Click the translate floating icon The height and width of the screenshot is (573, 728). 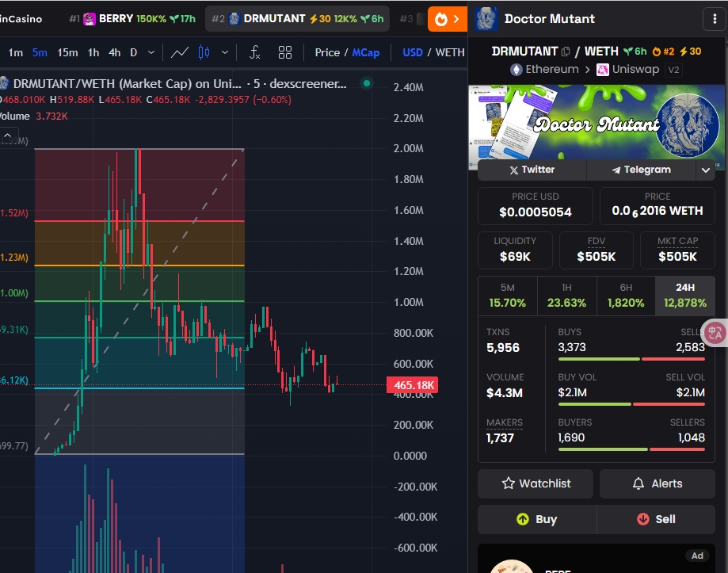tap(715, 333)
